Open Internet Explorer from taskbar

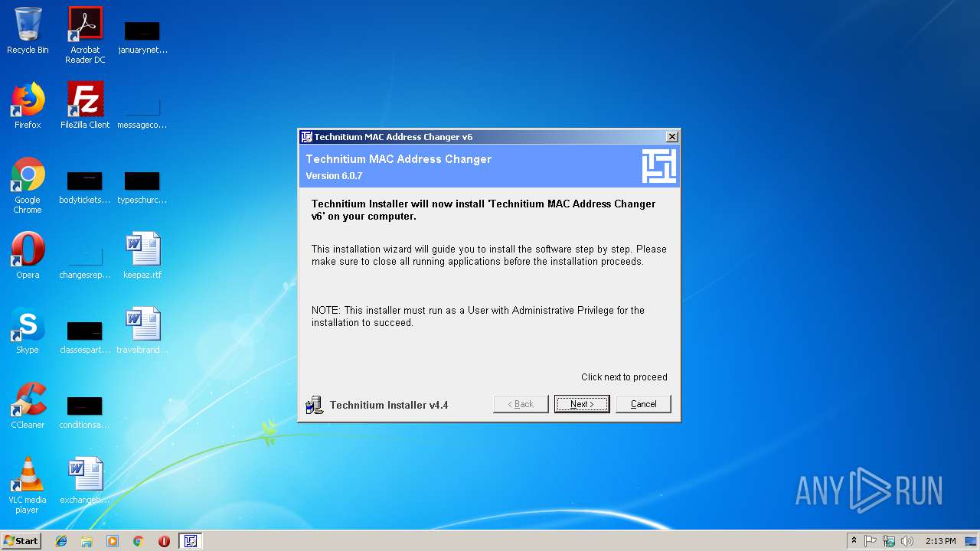point(61,541)
